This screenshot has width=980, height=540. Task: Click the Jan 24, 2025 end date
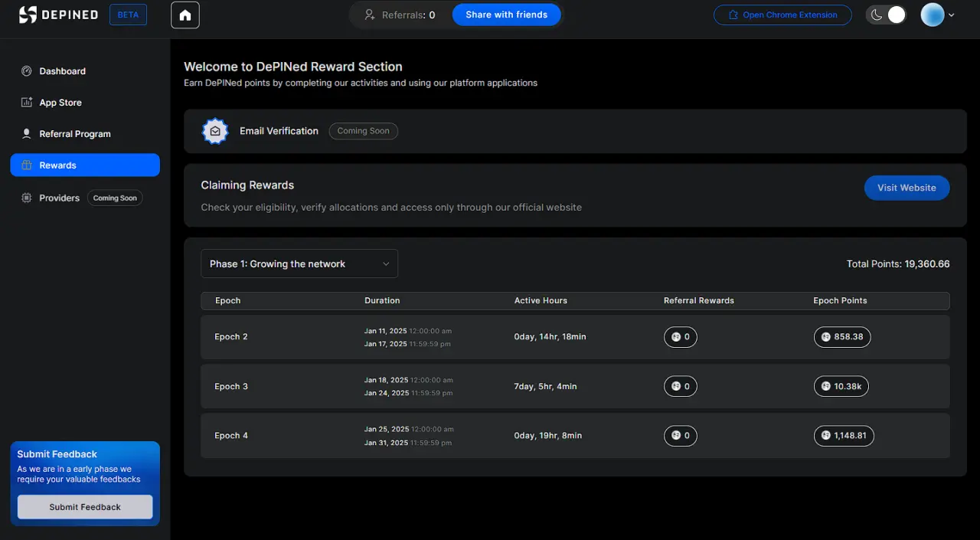coord(387,393)
